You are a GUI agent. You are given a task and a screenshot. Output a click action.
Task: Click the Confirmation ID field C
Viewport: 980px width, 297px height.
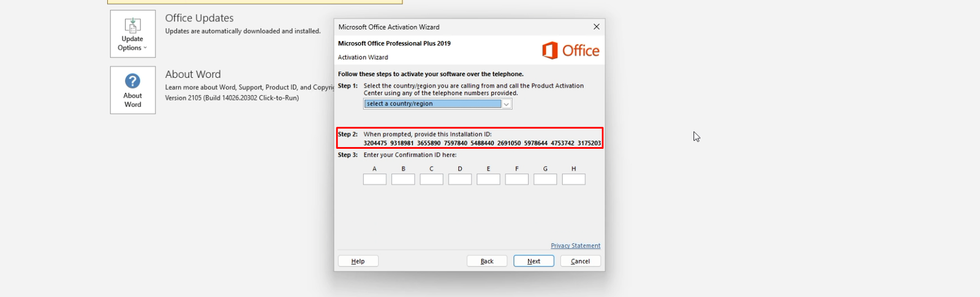point(431,179)
